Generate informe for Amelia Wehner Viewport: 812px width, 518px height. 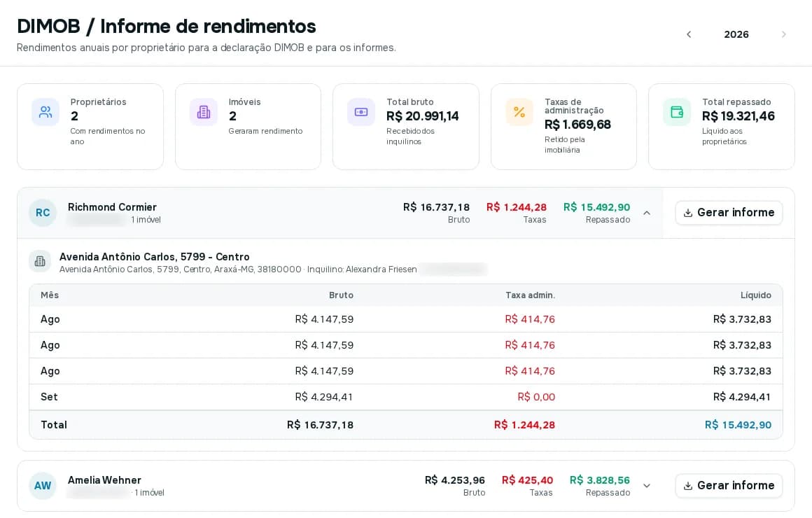pyautogui.click(x=729, y=486)
